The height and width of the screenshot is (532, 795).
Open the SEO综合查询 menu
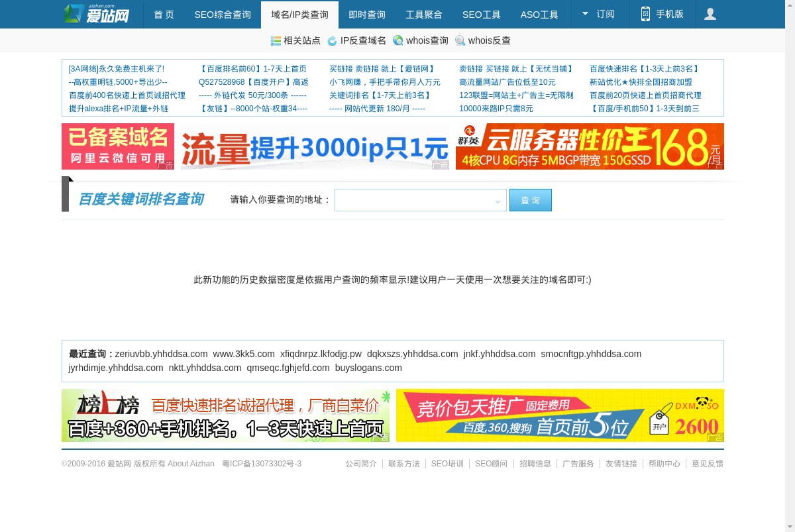coord(223,15)
